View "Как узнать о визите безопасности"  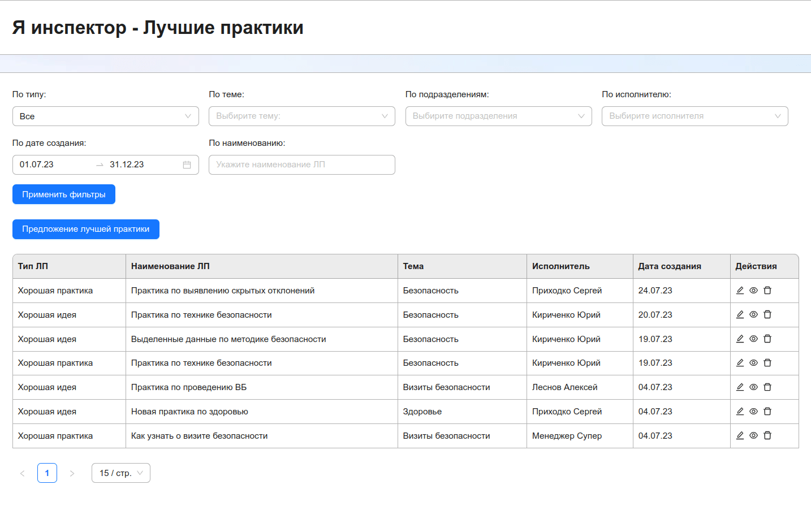pos(753,436)
